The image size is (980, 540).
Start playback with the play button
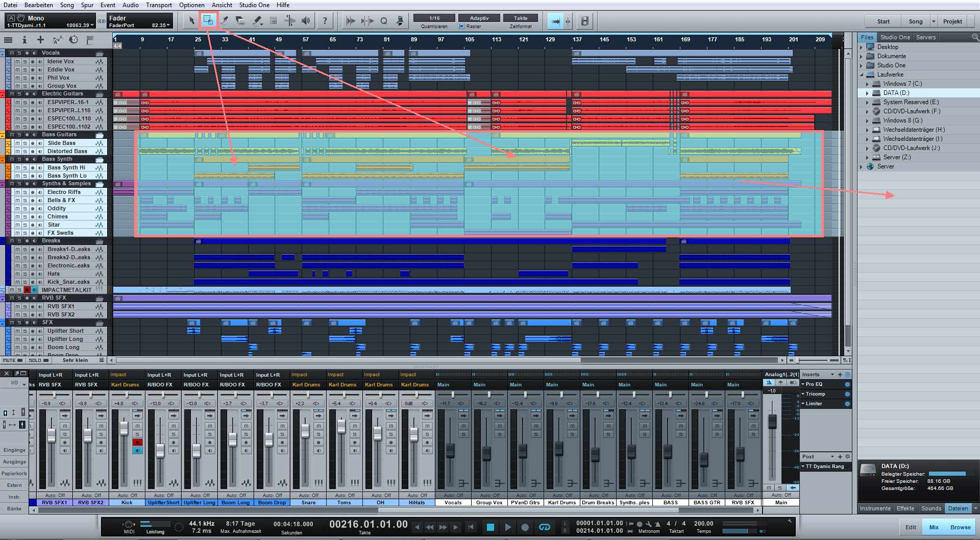coord(508,527)
